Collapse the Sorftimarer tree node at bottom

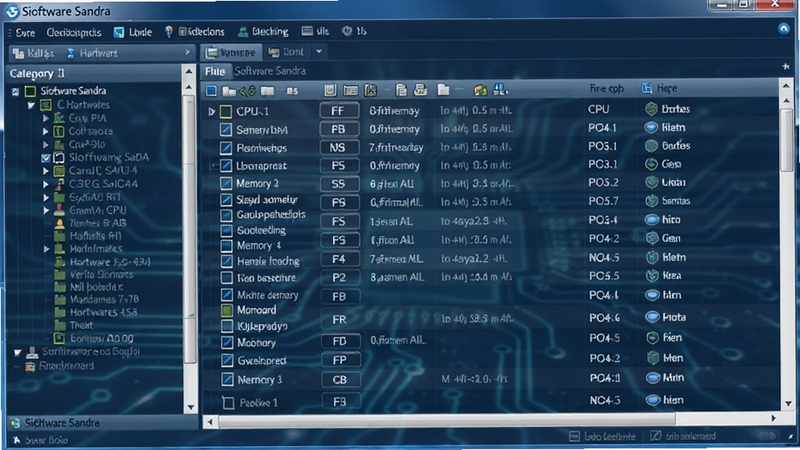pyautogui.click(x=18, y=352)
